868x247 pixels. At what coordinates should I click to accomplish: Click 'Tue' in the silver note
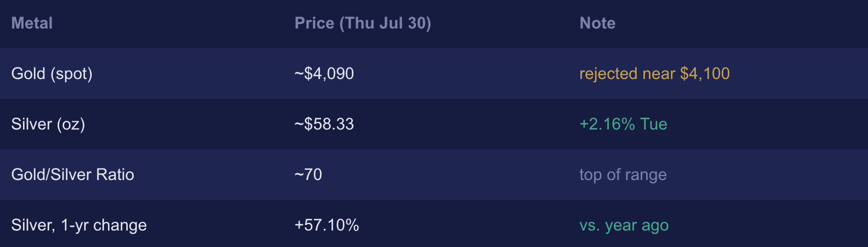pos(654,124)
